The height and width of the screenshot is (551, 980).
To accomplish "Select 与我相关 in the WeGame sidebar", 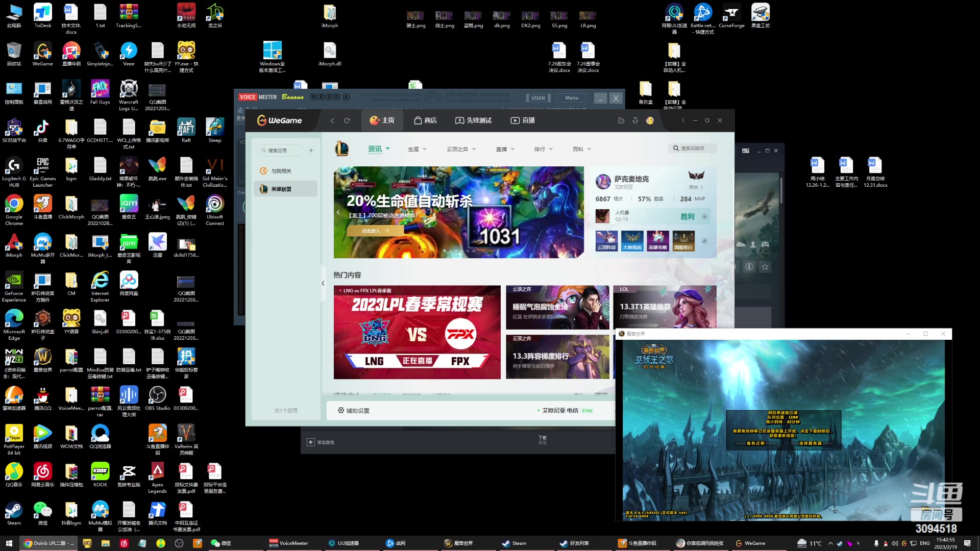I will click(x=285, y=171).
